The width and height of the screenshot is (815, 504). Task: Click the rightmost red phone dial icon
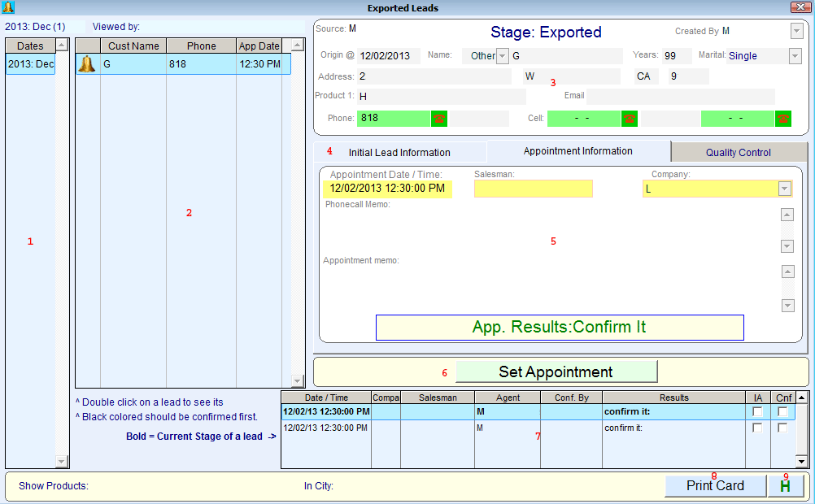click(x=782, y=119)
